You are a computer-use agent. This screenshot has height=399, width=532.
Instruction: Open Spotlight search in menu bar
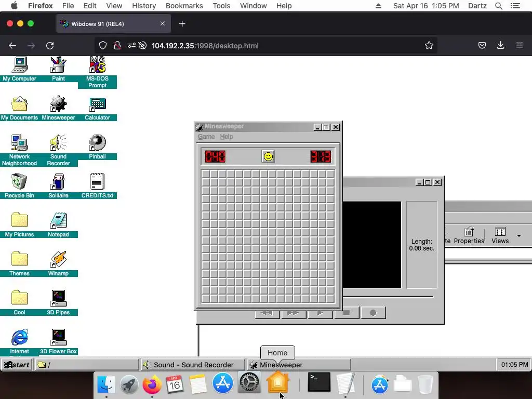(498, 6)
